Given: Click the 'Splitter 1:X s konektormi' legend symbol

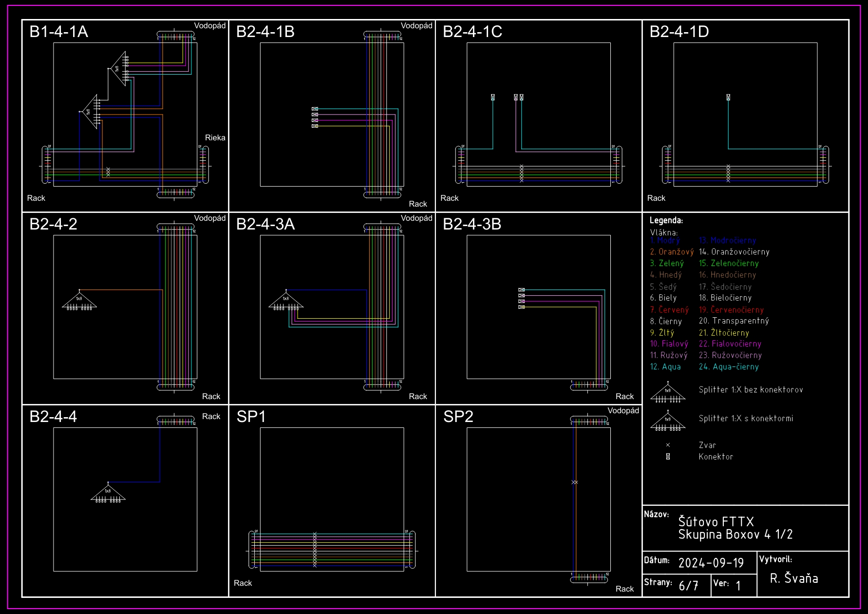Looking at the screenshot, I should point(668,421).
